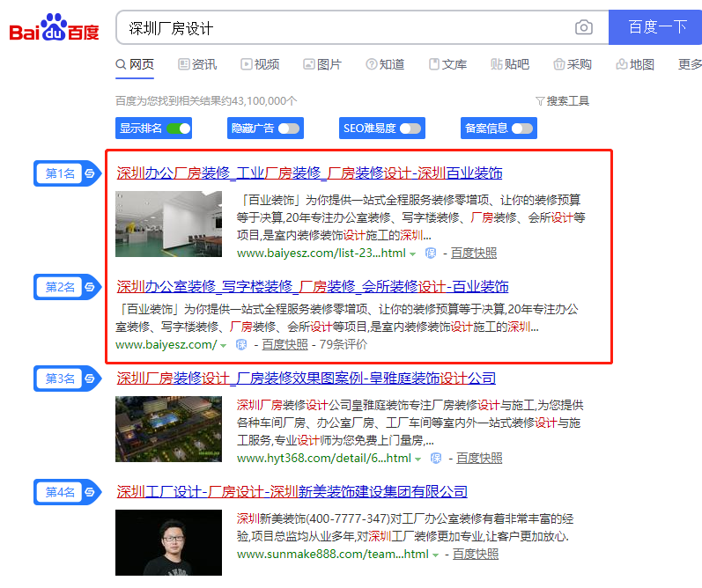This screenshot has height=588, width=702.
Task: Click the 保 shield icon after www.baiyesz.com/
Action: click(241, 344)
